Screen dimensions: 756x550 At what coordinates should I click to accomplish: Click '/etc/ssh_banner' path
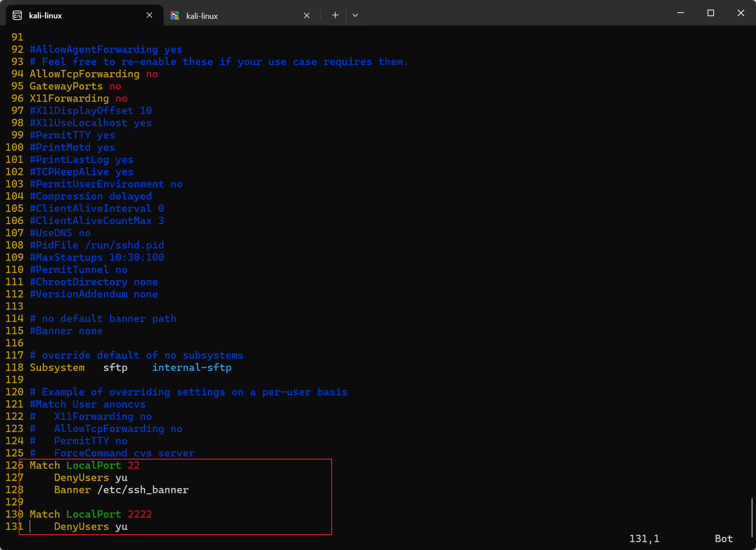pos(143,490)
